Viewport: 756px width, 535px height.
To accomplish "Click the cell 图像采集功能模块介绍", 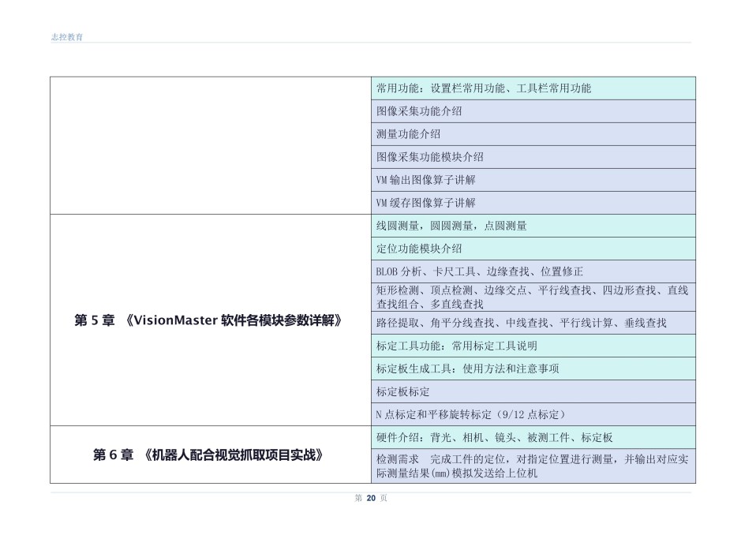I will 533,157.
